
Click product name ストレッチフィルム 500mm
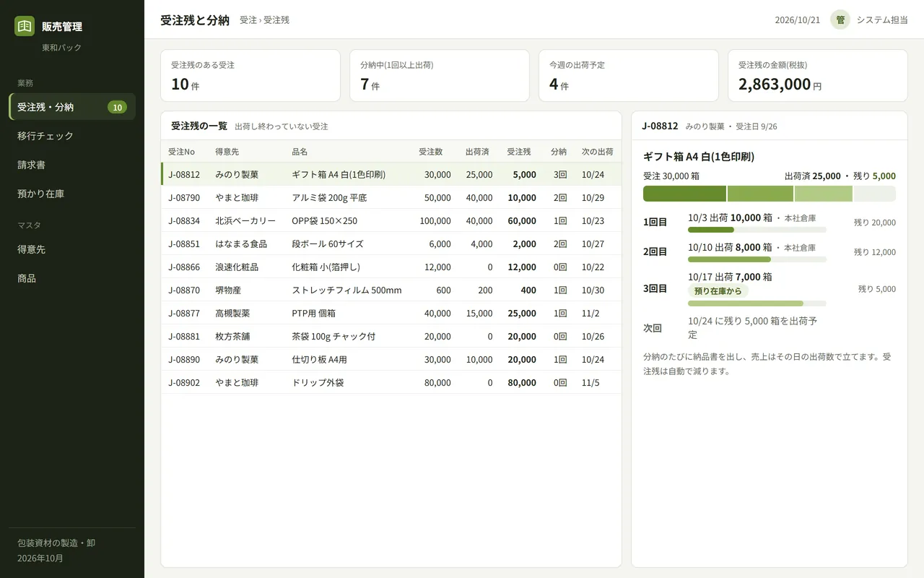[346, 290]
